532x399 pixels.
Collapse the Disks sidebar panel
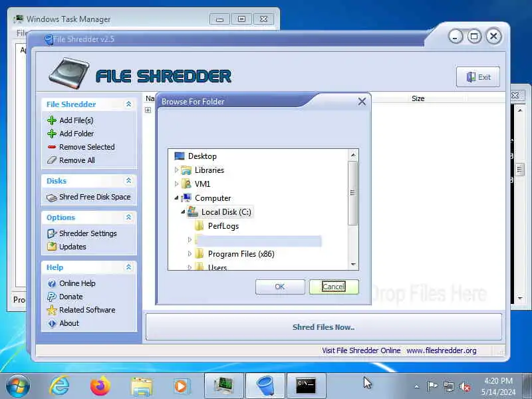tap(128, 180)
